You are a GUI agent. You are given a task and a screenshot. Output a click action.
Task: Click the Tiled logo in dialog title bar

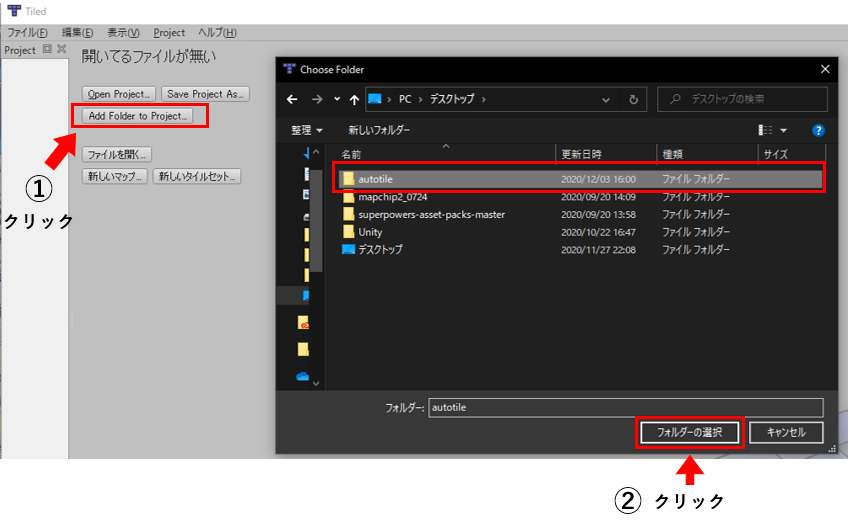point(289,69)
